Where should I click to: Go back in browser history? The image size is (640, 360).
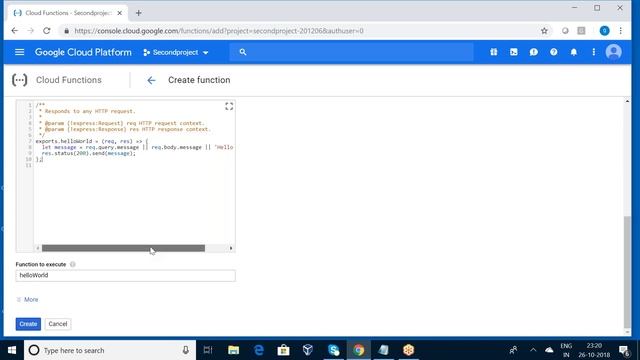point(15,31)
